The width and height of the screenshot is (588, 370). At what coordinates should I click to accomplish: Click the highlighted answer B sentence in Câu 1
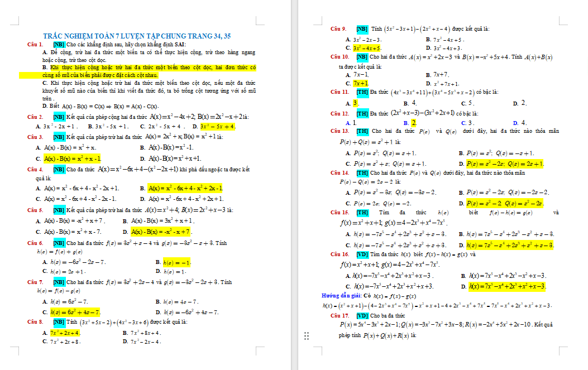click(x=137, y=71)
